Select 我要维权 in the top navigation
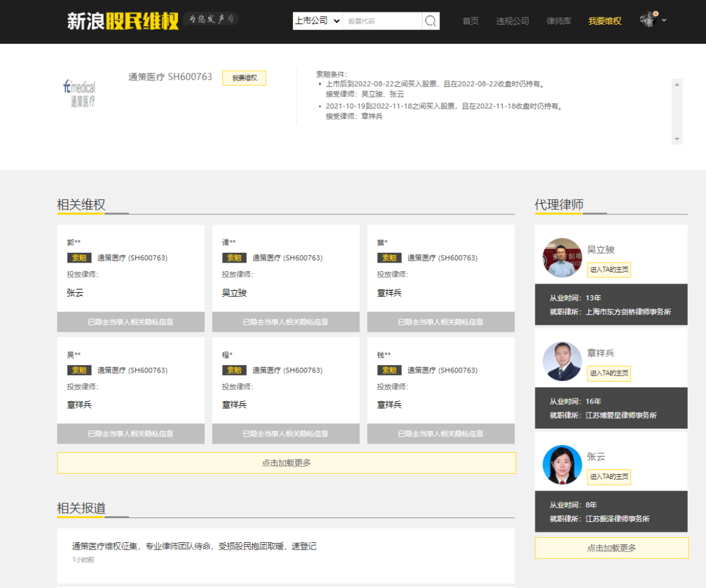This screenshot has width=706, height=588. point(605,21)
